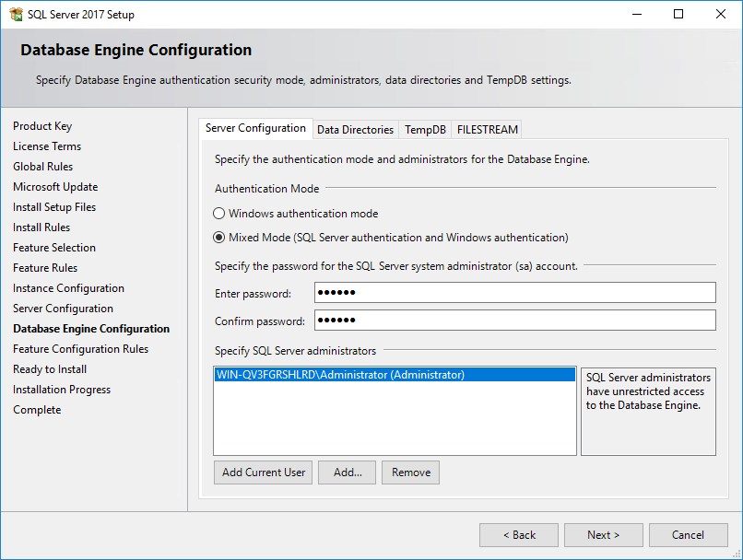The width and height of the screenshot is (743, 560).
Task: Click Global Rules in the step list
Action: 43,167
